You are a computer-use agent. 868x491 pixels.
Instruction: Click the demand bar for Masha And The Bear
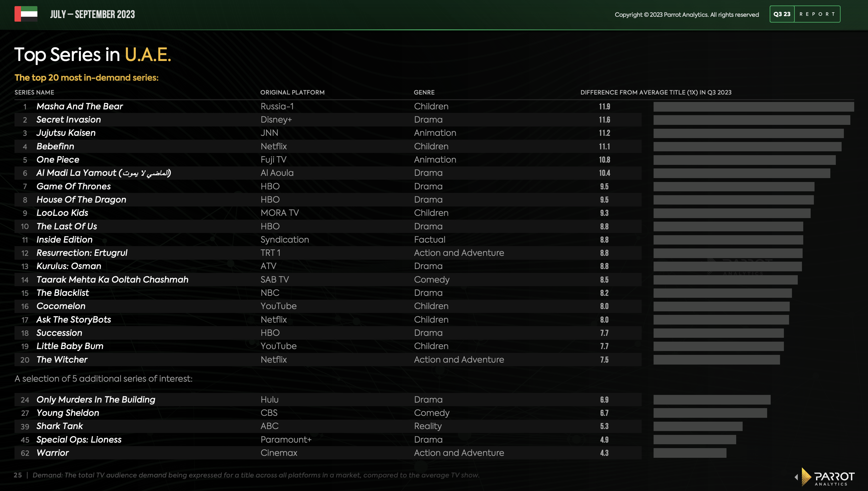click(x=754, y=106)
